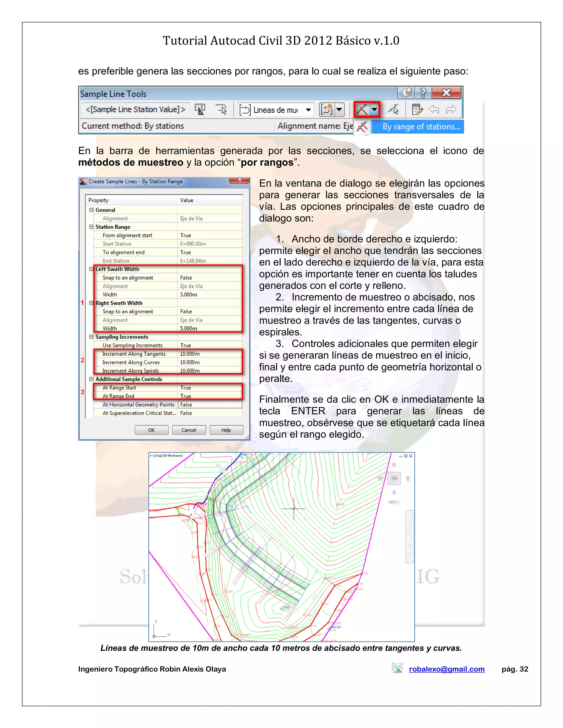Collapse the Left Swath Width section

91,269
